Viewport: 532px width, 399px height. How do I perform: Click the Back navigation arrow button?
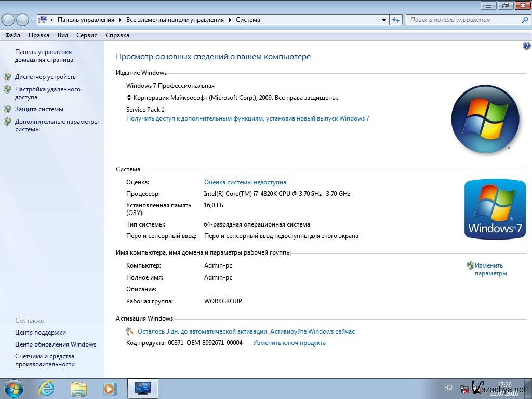(8, 20)
